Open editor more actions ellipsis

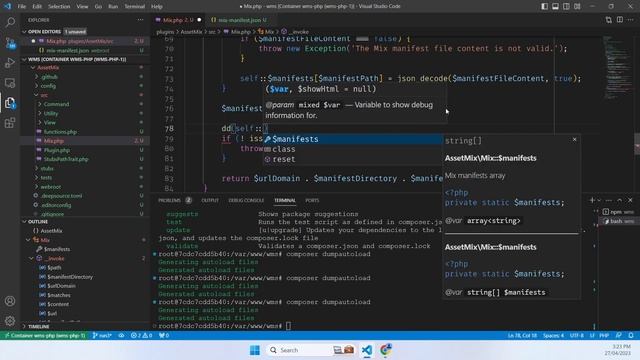click(631, 20)
